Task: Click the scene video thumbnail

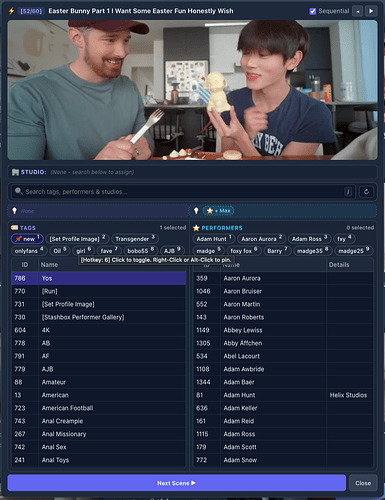Action: coord(192,90)
